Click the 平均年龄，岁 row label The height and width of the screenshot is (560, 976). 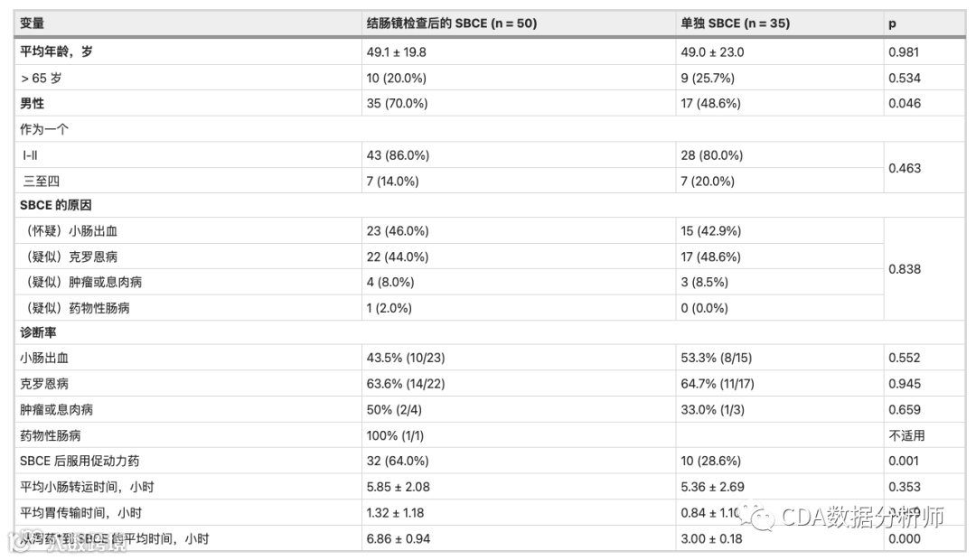[56, 51]
